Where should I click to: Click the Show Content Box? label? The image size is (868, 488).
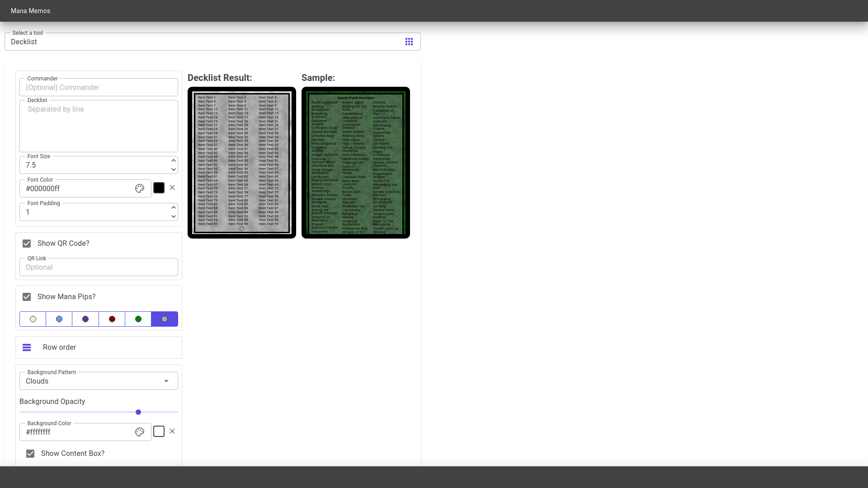pos(73,453)
